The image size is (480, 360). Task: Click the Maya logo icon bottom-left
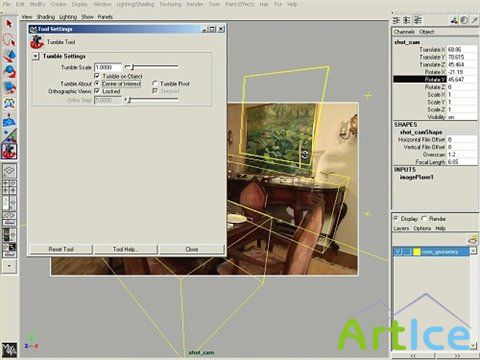[x=9, y=350]
